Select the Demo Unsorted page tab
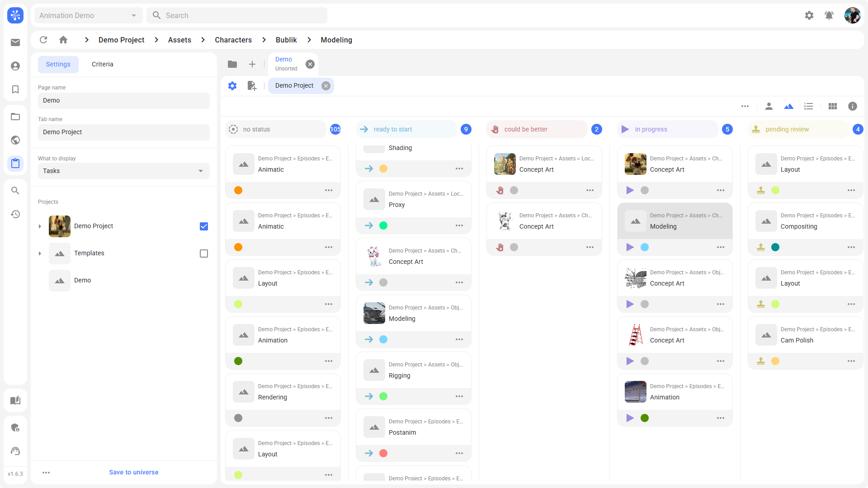This screenshot has height=488, width=868. coord(286,64)
